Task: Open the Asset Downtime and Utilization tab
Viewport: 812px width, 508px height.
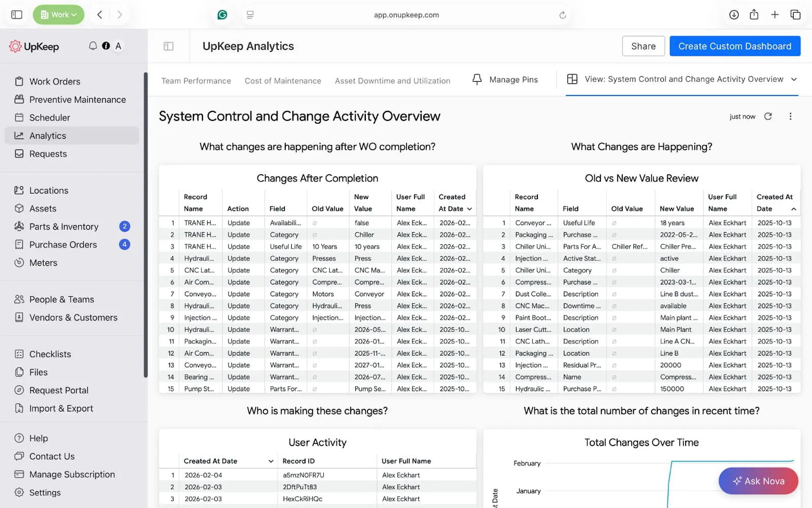Action: 392,81
